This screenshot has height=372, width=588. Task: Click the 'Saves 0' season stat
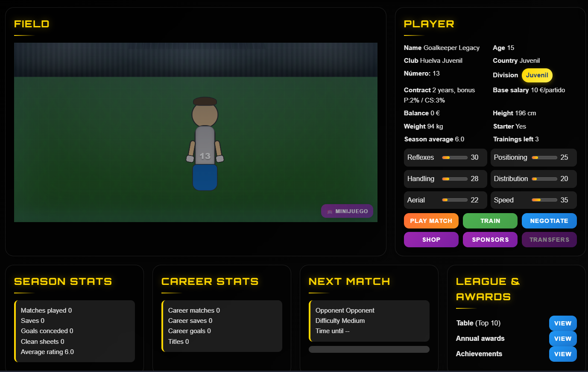pos(33,321)
